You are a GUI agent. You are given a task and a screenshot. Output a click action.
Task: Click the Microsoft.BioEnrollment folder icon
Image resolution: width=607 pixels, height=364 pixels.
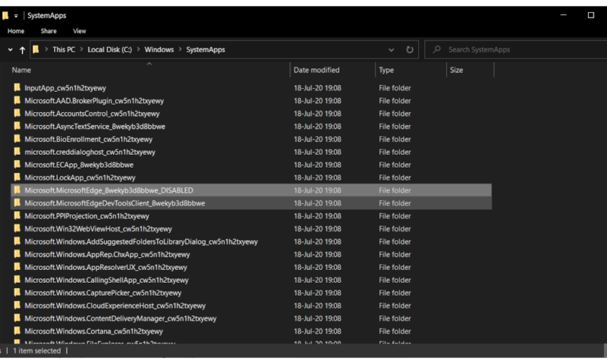click(17, 139)
